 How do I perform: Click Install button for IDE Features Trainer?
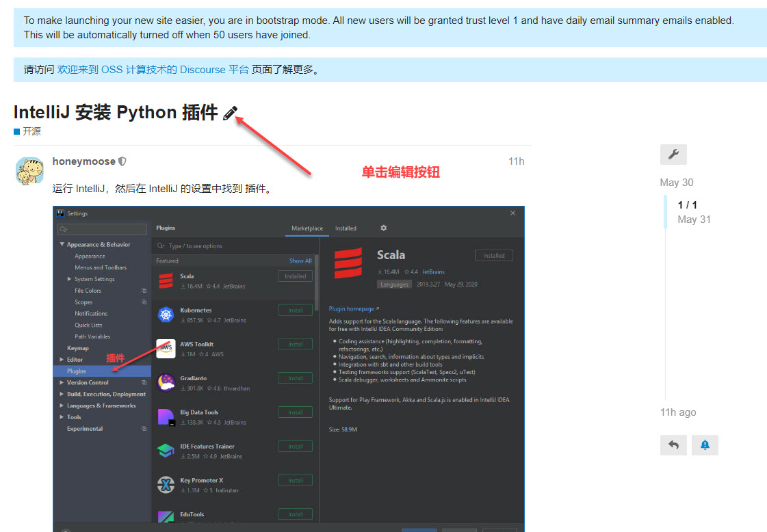click(x=296, y=447)
